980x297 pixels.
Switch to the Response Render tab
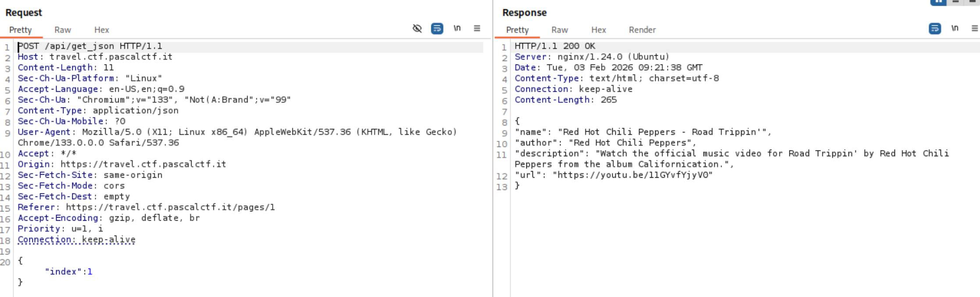[x=642, y=30]
